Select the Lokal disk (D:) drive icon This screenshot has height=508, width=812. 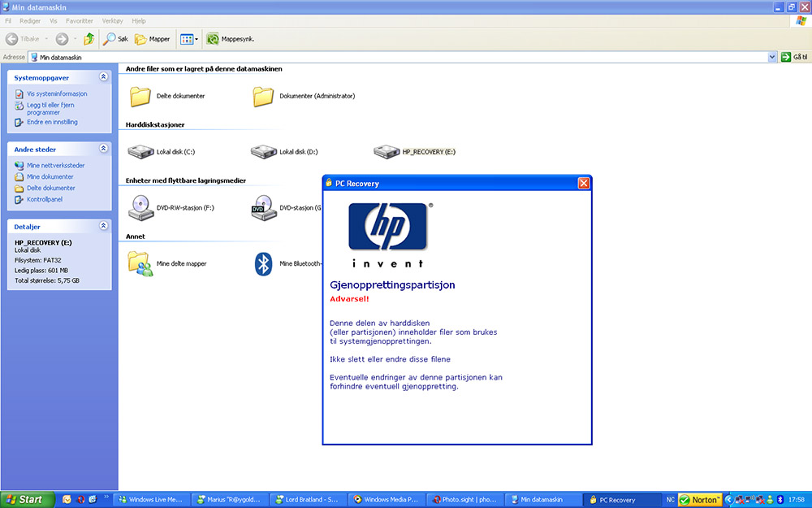click(x=264, y=152)
